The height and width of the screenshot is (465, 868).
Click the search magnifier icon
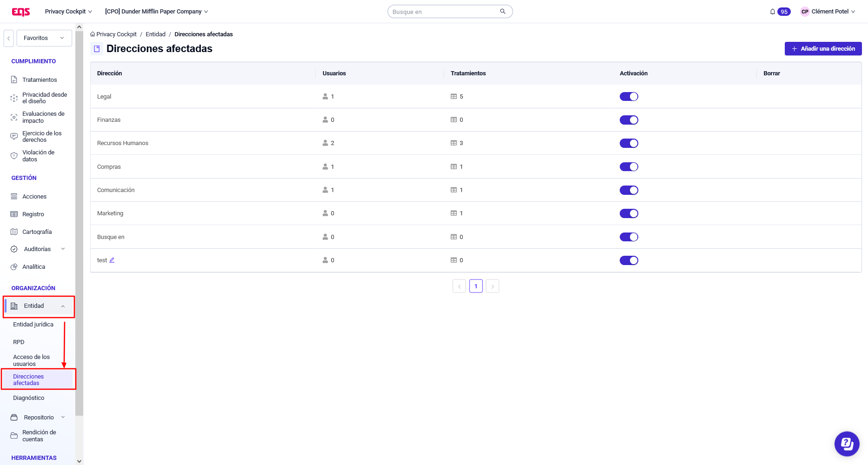pos(503,12)
